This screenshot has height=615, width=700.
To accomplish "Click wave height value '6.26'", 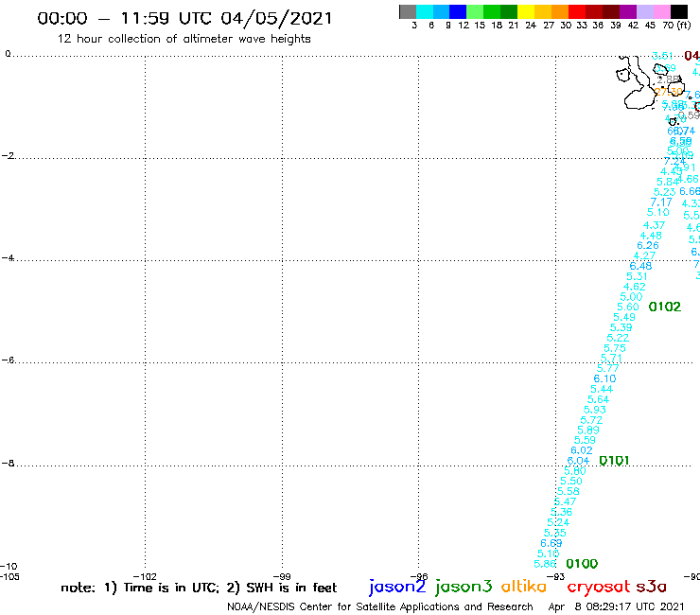I will [x=648, y=245].
